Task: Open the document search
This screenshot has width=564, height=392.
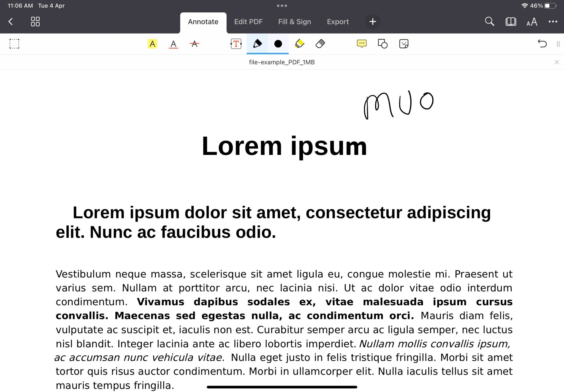Action: (489, 21)
